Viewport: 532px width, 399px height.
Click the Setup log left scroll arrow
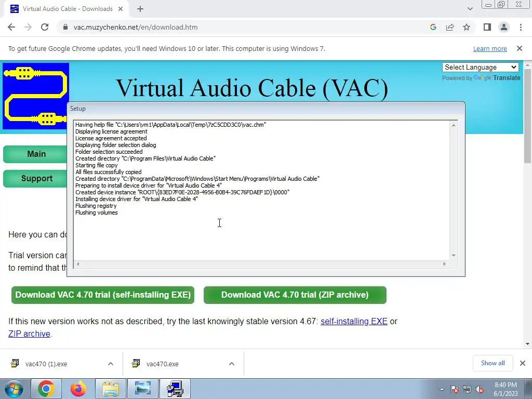[x=78, y=264]
